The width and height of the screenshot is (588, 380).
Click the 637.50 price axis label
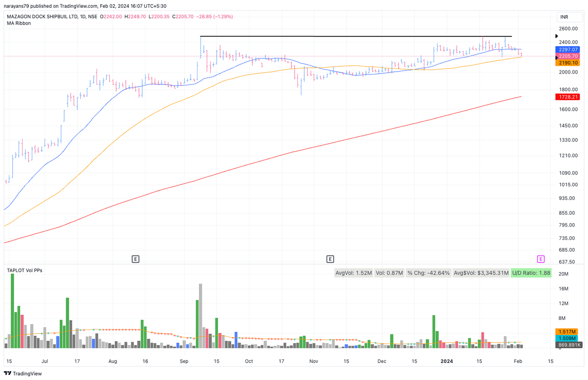567,262
